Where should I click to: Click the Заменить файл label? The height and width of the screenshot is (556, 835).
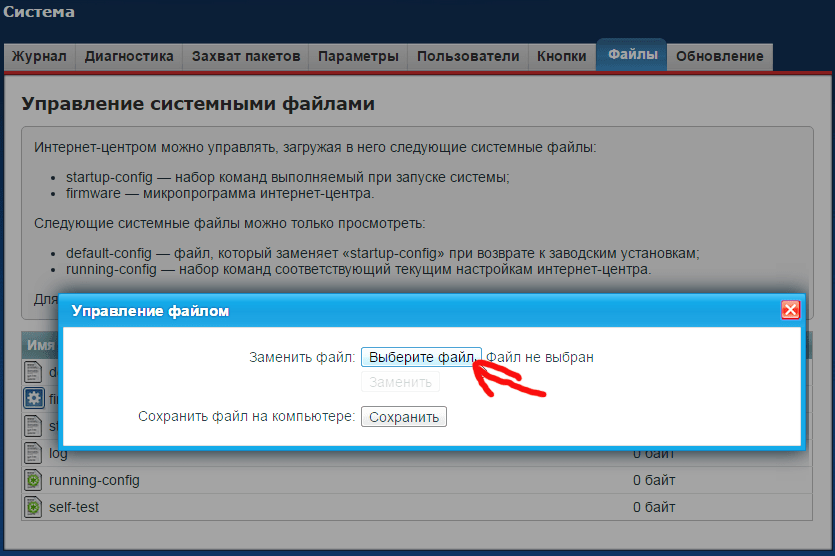[302, 357]
